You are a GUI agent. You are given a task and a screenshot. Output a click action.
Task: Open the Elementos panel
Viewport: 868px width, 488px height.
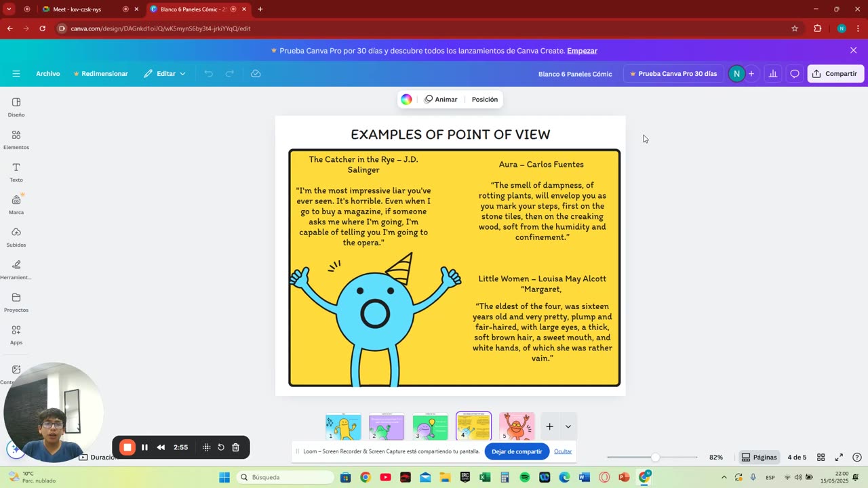tap(16, 140)
